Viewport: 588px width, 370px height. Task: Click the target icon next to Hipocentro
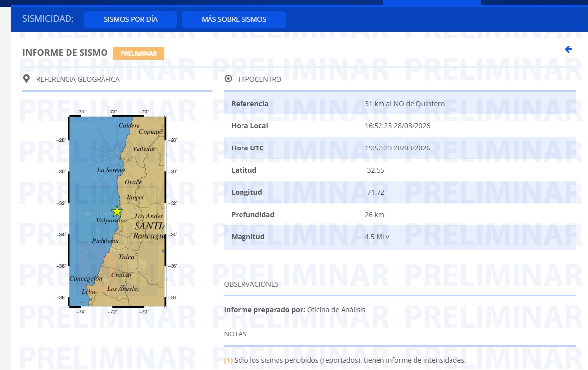pyautogui.click(x=228, y=79)
